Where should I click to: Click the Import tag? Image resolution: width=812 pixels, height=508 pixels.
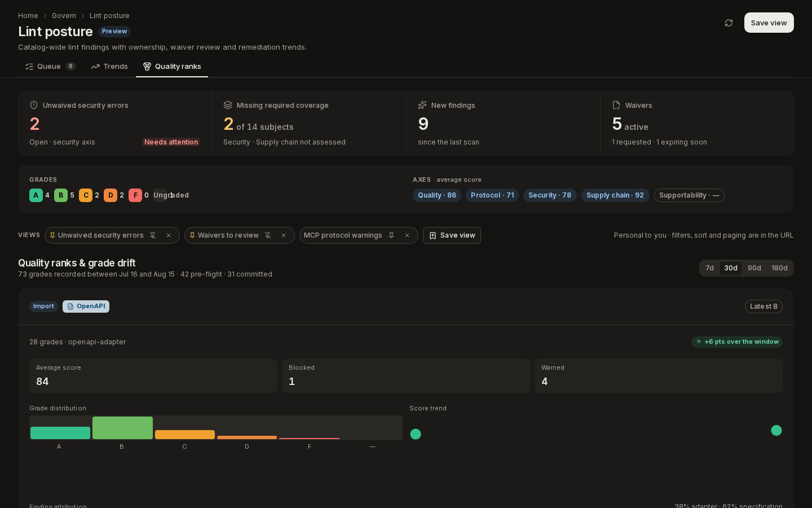coord(43,306)
